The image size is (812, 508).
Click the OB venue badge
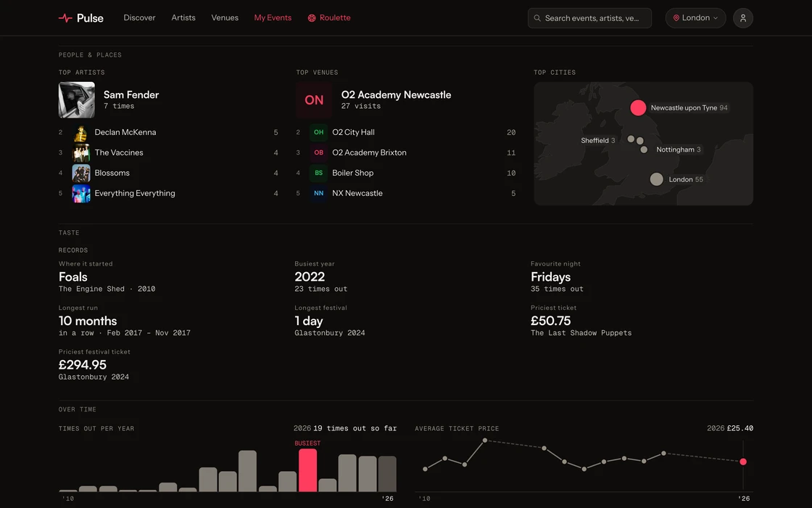[318, 153]
